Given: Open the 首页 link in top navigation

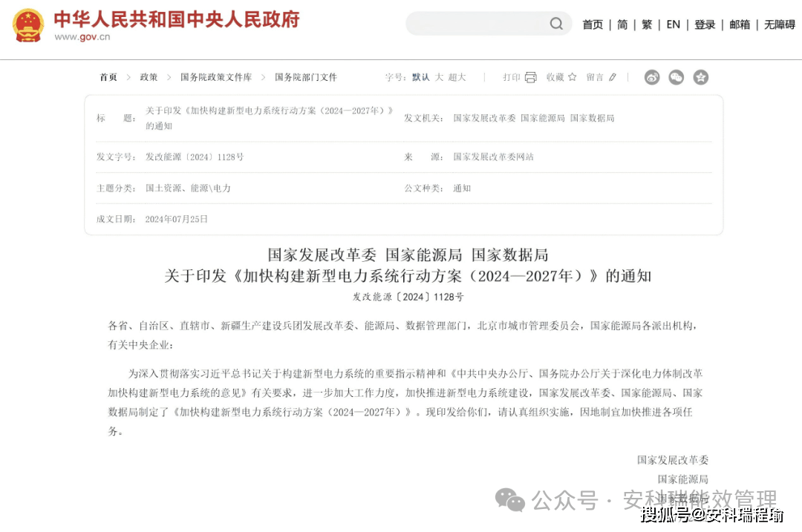Looking at the screenshot, I should 593,24.
